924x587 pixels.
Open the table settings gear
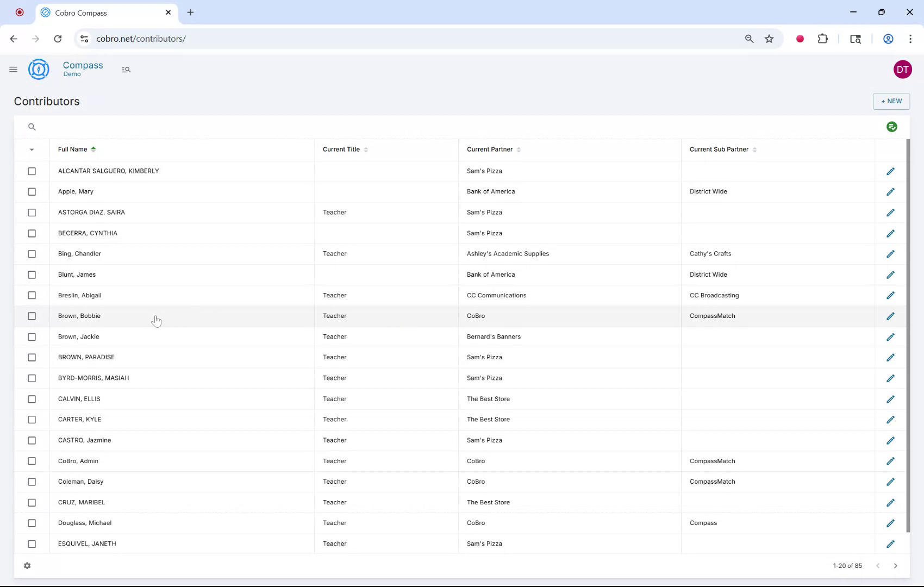click(x=27, y=565)
